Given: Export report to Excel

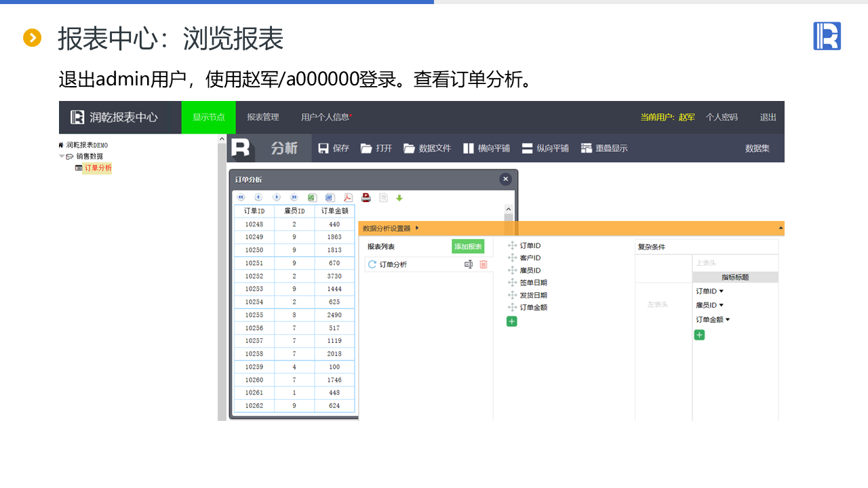Looking at the screenshot, I should pyautogui.click(x=312, y=197).
